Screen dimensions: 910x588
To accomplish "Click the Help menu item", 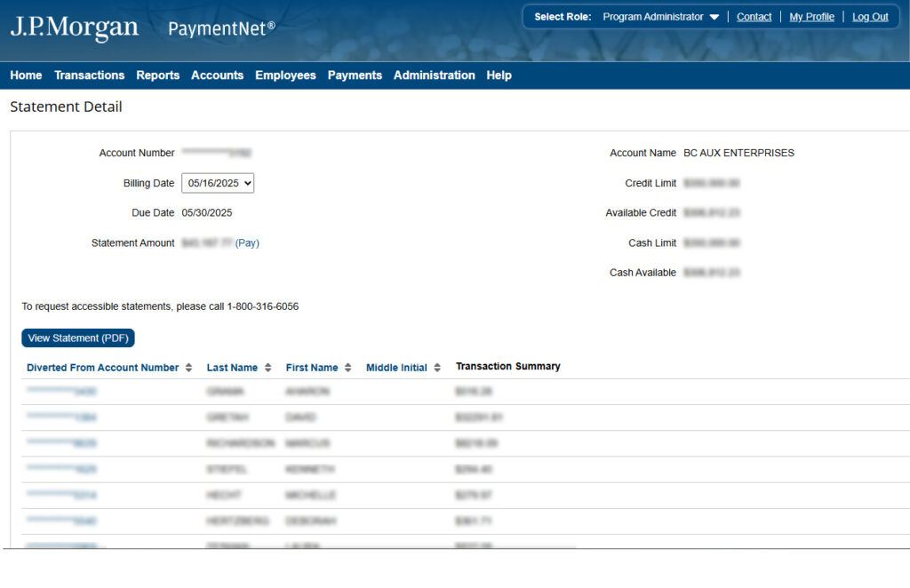I will (499, 75).
